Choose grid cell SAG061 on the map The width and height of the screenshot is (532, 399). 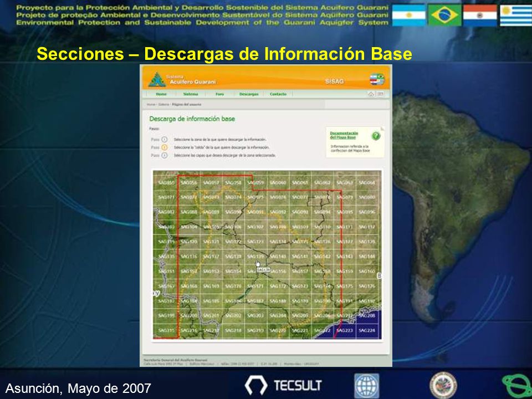(300, 182)
